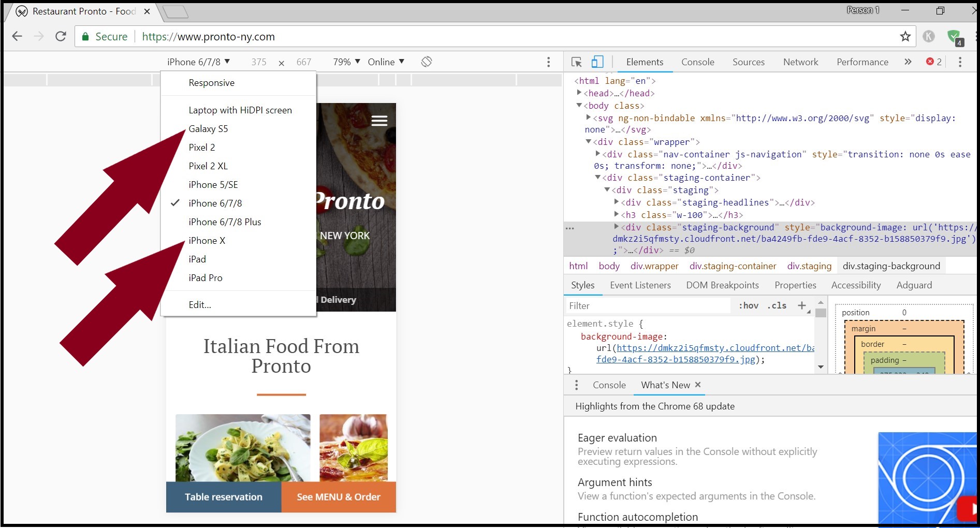
Task: Add a new style rule with the plus icon
Action: click(x=802, y=305)
